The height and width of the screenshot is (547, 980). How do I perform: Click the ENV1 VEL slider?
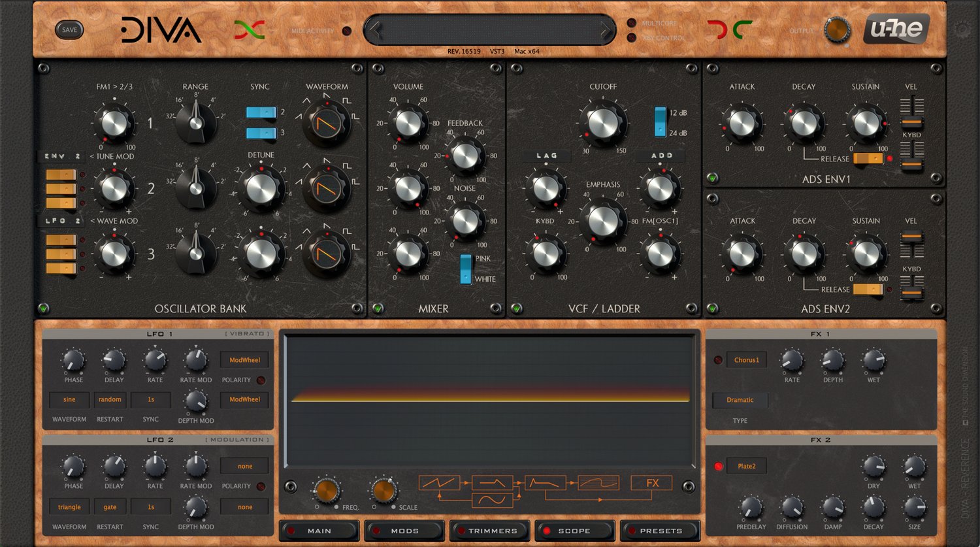[x=911, y=112]
